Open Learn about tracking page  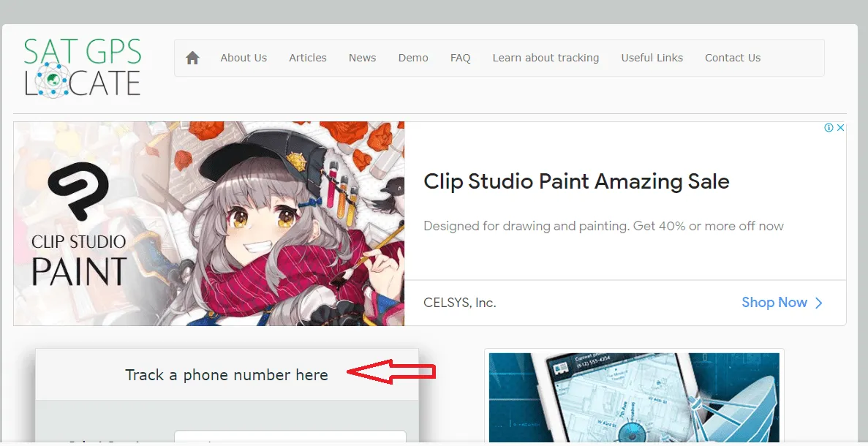546,58
